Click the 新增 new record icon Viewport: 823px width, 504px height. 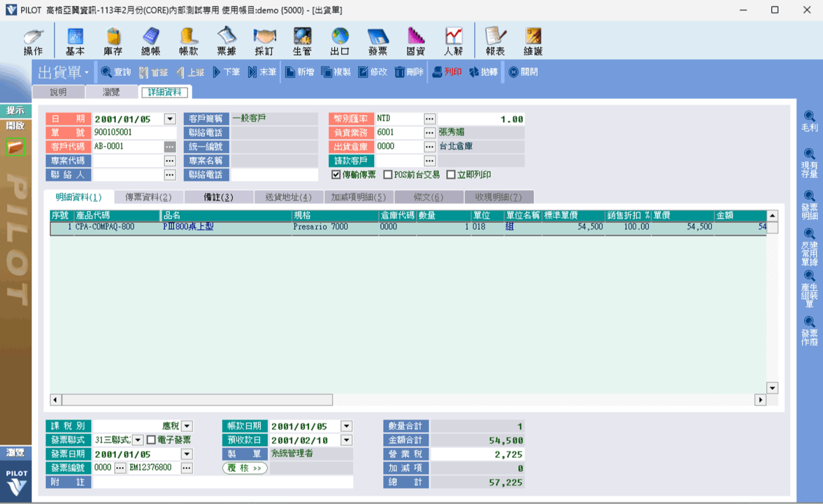click(299, 72)
